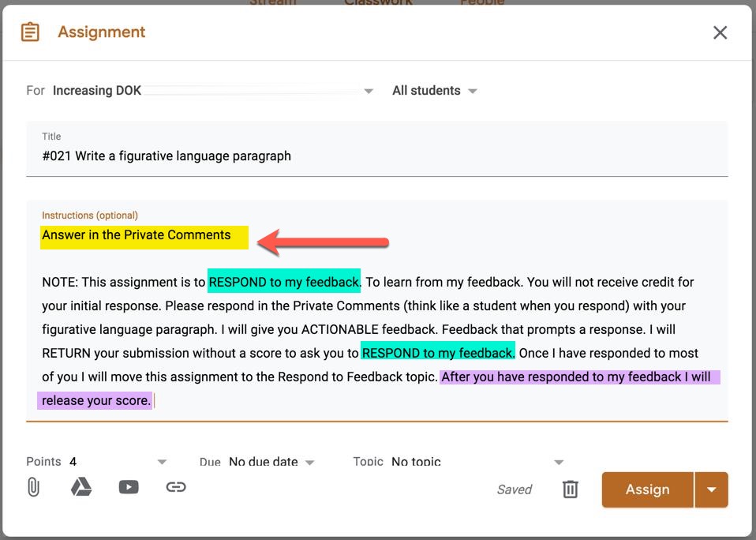
Task: Click in the Instructions text area
Action: coord(377,311)
